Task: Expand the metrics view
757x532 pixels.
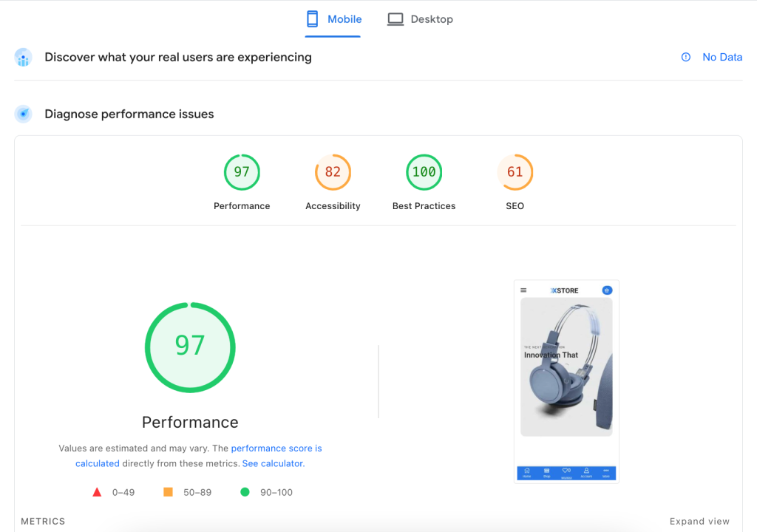Action: tap(699, 521)
